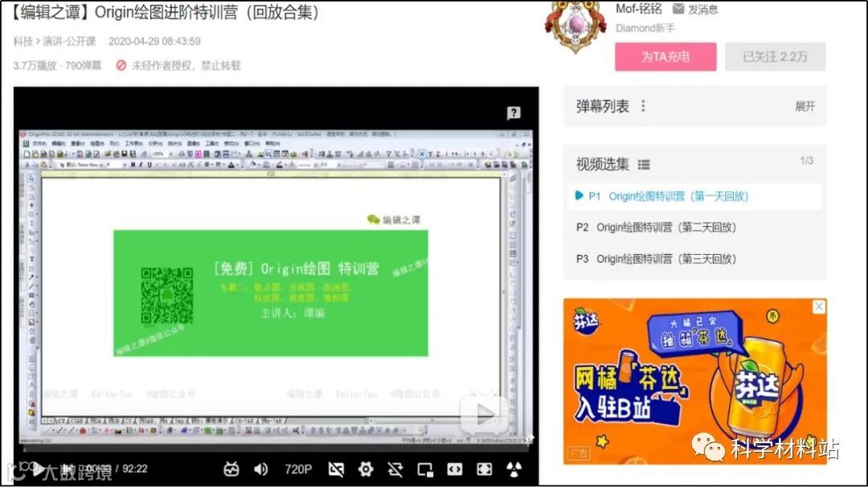Click the 为TA充电 button

coord(665,56)
